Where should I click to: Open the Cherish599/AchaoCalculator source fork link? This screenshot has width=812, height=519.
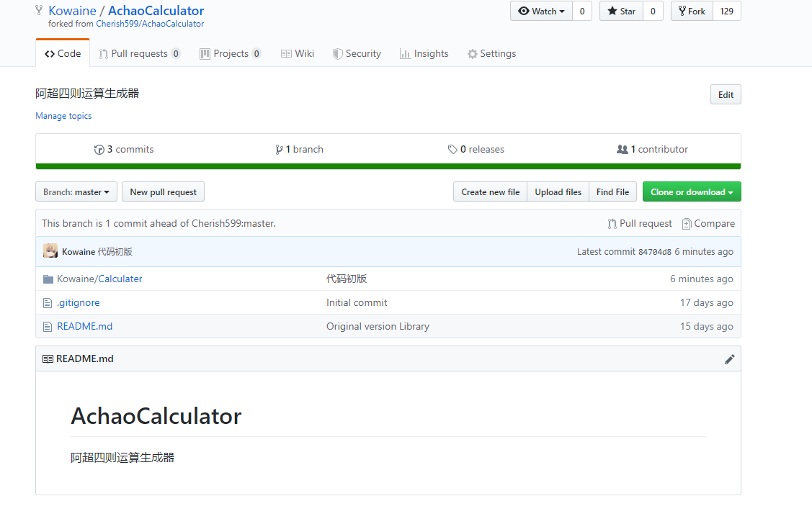150,24
